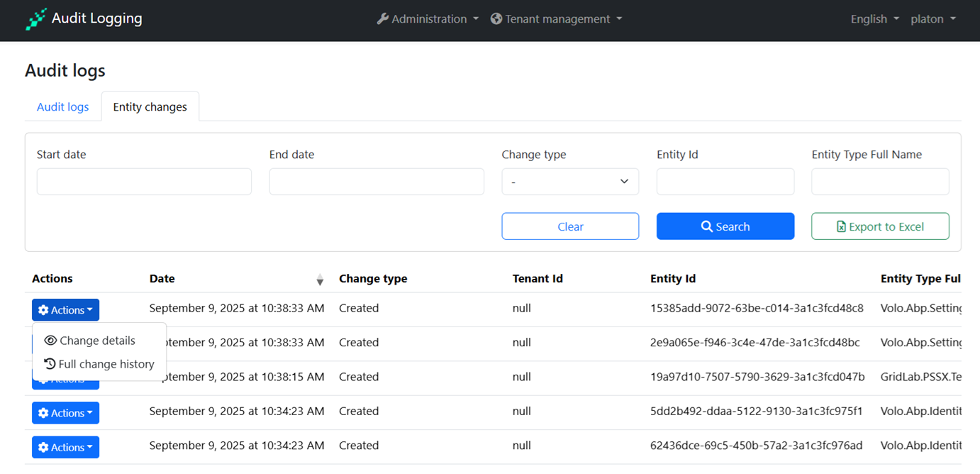
Task: Expand the Administration dropdown menu
Action: (428, 19)
